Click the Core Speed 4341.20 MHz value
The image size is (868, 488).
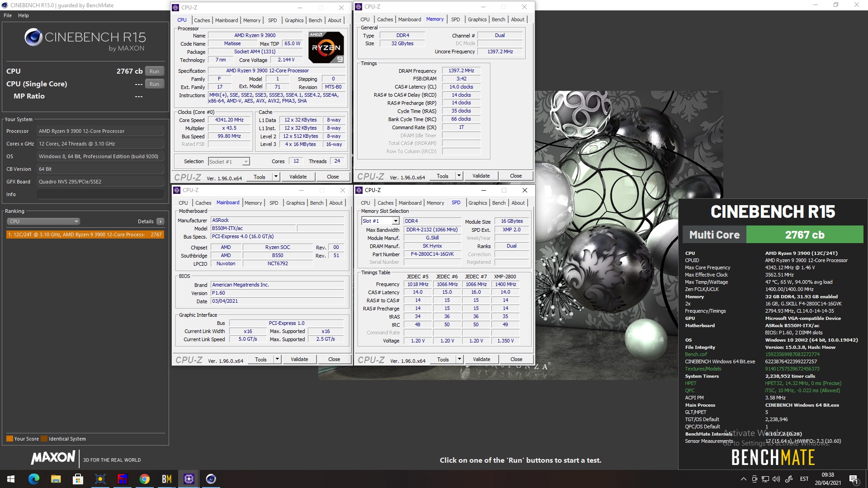click(x=229, y=120)
